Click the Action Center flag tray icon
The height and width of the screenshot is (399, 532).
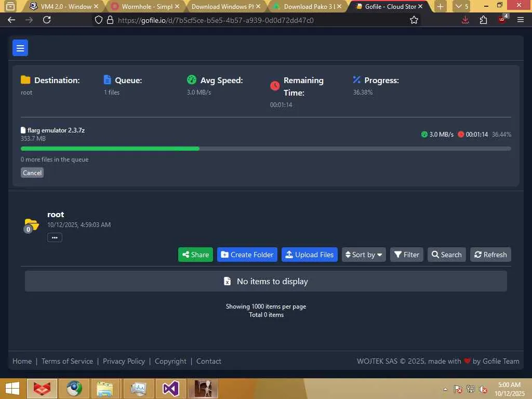click(x=458, y=389)
